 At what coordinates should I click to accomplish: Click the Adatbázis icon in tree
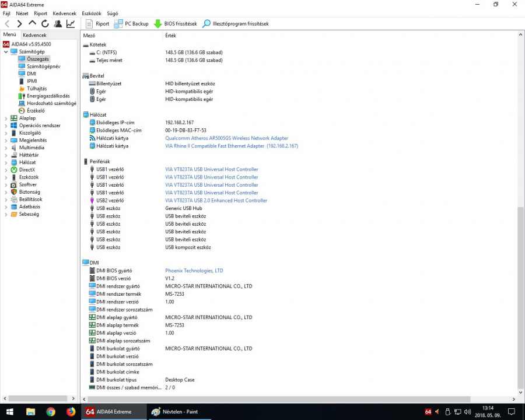(x=14, y=206)
